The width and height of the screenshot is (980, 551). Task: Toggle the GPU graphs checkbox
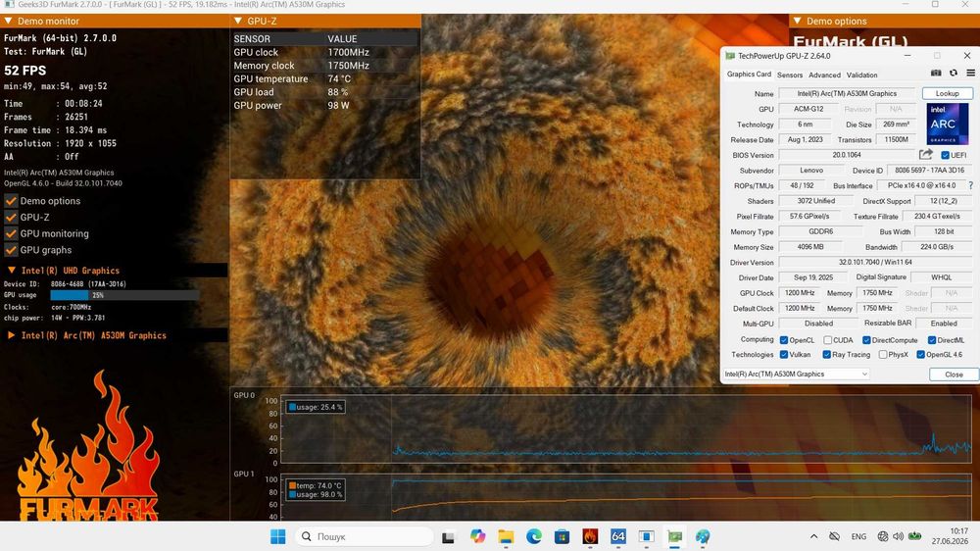[11, 250]
